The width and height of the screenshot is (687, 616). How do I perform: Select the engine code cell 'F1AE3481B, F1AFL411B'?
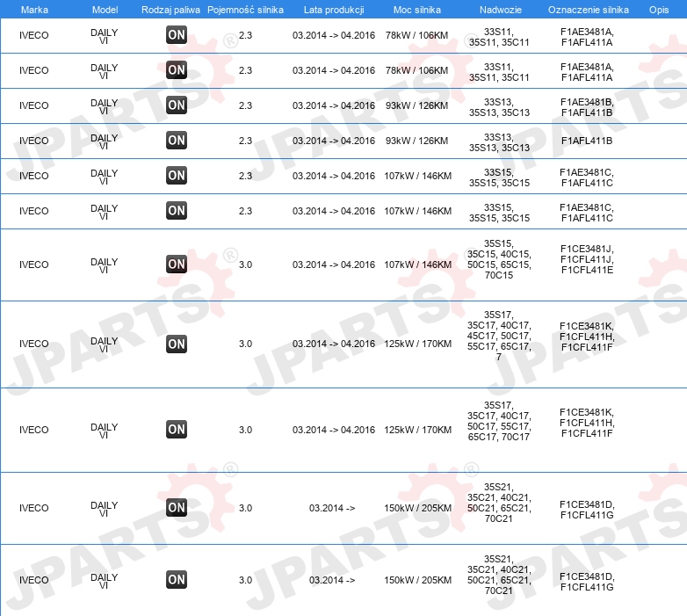point(587,107)
